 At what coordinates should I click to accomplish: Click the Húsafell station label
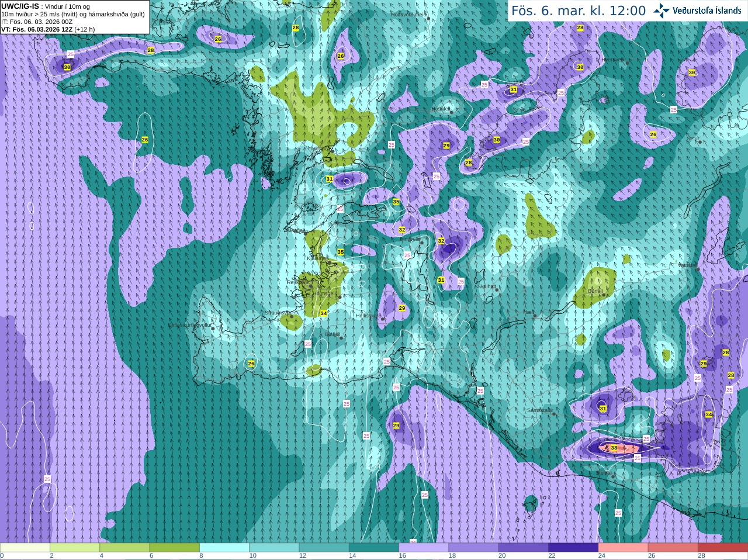[x=441, y=109]
